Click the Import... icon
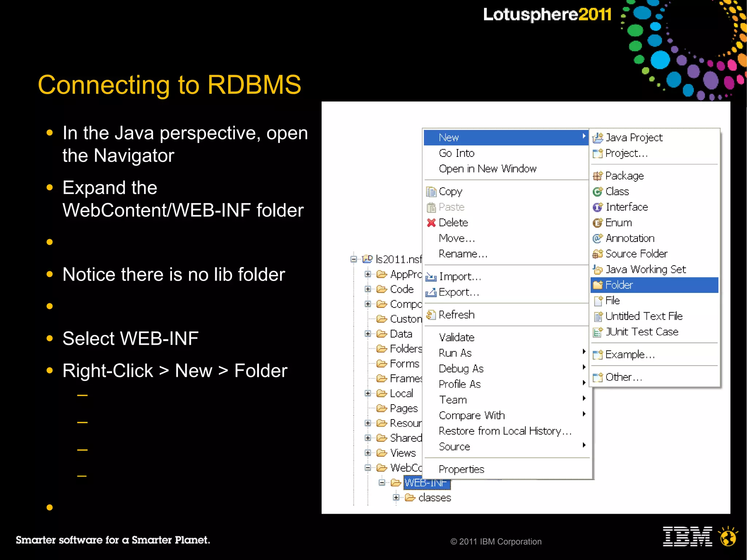The width and height of the screenshot is (747, 560). click(431, 277)
